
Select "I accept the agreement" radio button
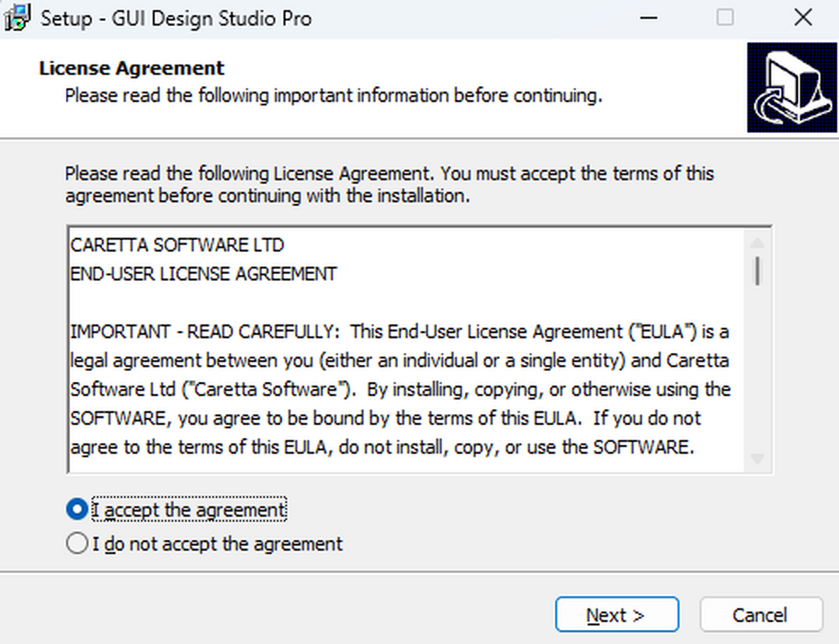click(77, 509)
